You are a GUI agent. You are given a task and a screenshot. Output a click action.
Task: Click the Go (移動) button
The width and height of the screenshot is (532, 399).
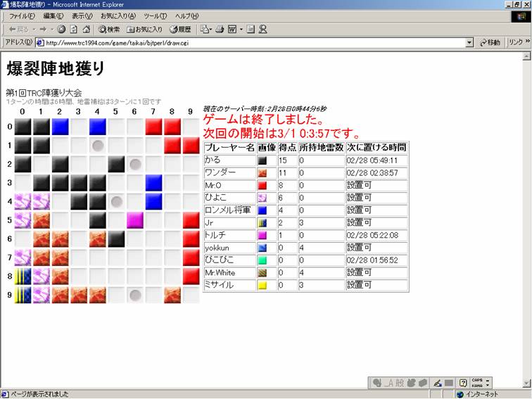(490, 43)
